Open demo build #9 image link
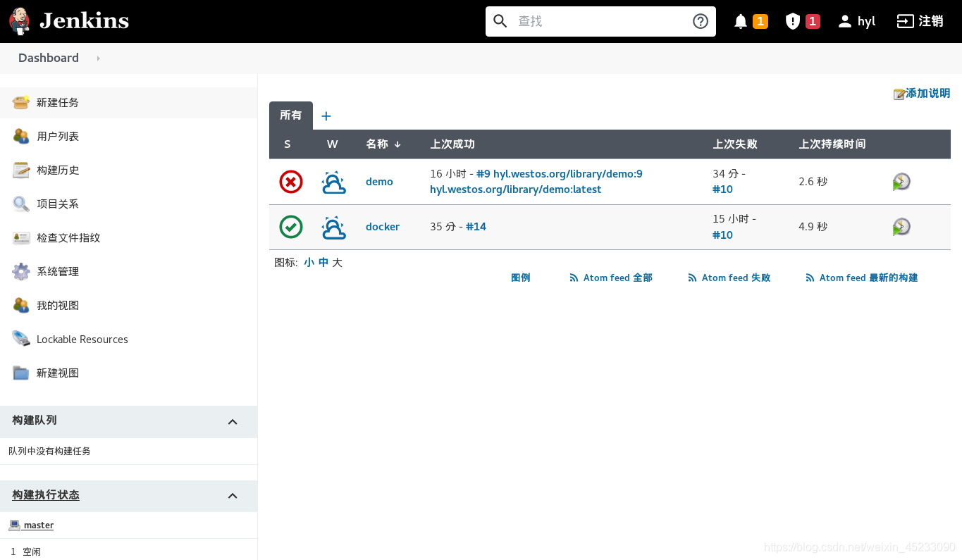The image size is (962, 560). click(x=560, y=173)
